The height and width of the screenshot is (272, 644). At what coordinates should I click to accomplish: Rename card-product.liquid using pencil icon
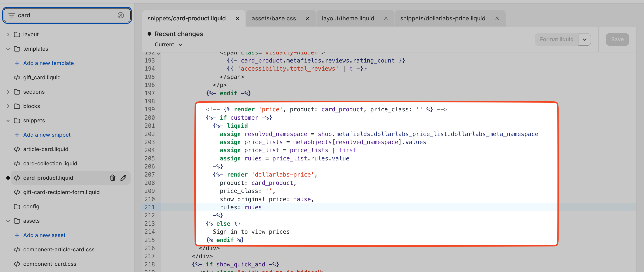123,178
